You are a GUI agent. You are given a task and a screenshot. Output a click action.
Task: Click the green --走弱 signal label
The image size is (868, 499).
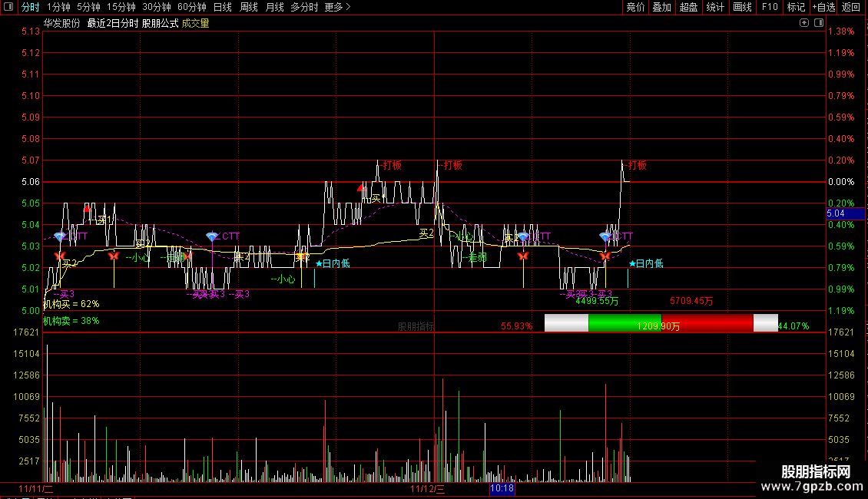[475, 258]
